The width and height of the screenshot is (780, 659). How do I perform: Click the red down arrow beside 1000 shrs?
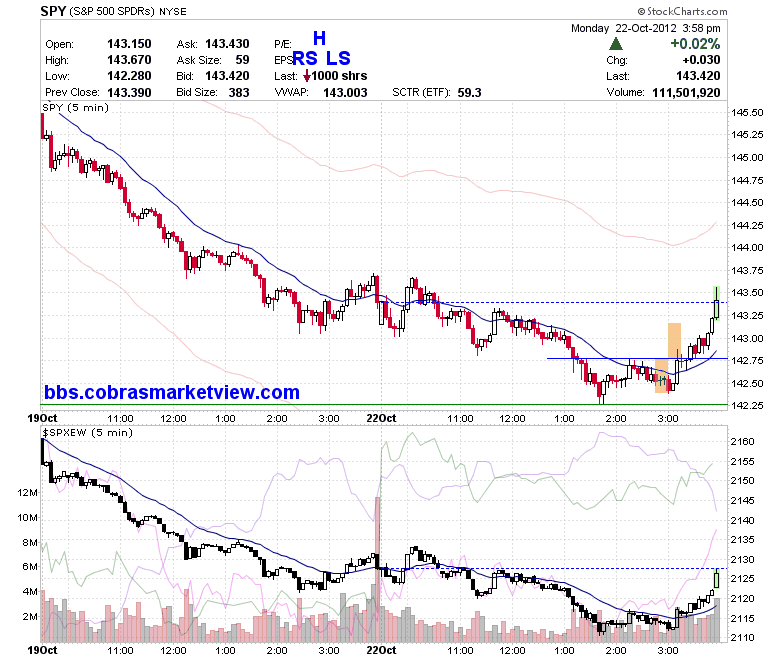[307, 76]
